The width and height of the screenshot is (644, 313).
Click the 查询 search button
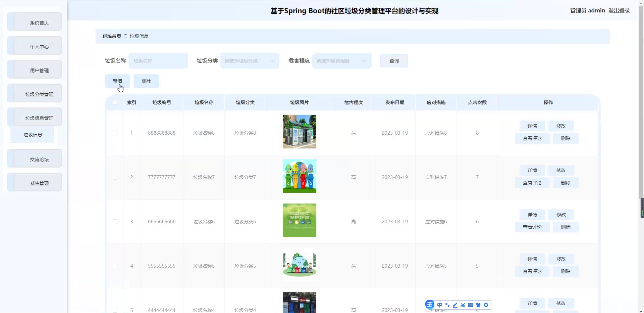(x=394, y=61)
